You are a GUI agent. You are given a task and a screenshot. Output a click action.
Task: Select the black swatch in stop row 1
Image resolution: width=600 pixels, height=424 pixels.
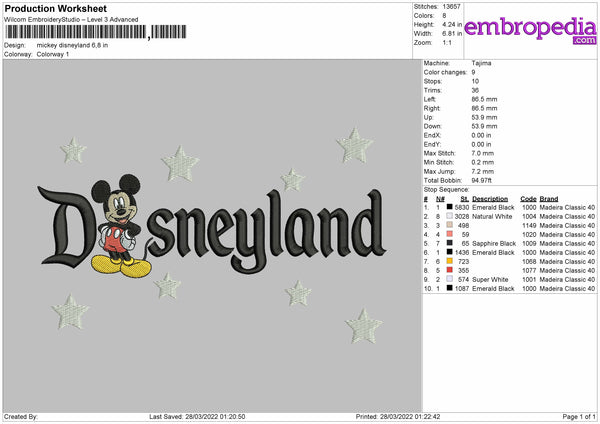[x=450, y=207]
